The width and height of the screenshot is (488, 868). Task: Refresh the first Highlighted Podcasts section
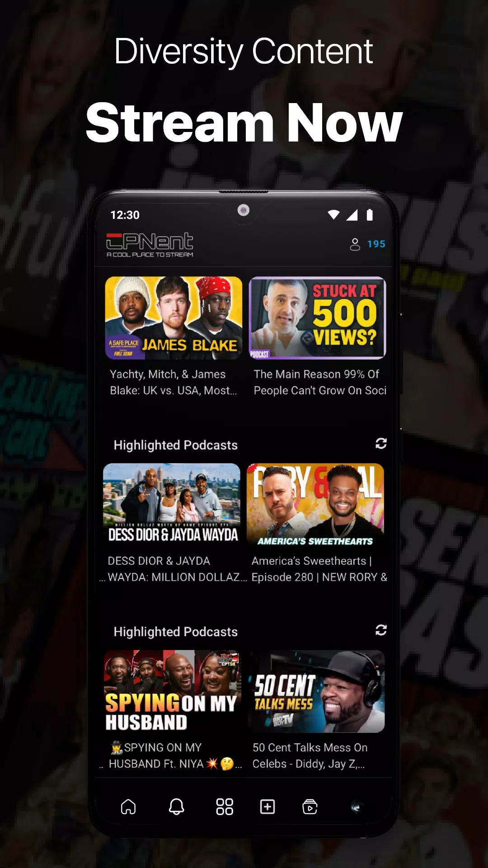(x=381, y=443)
